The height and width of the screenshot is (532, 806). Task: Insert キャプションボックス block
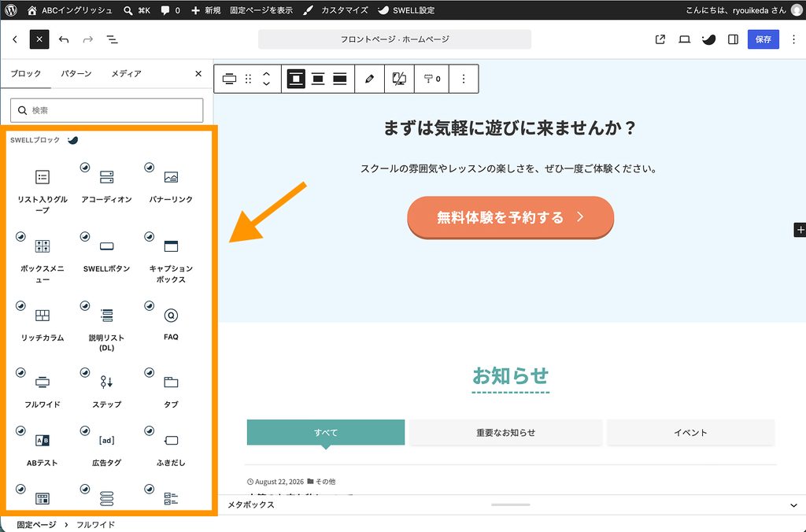pos(171,260)
